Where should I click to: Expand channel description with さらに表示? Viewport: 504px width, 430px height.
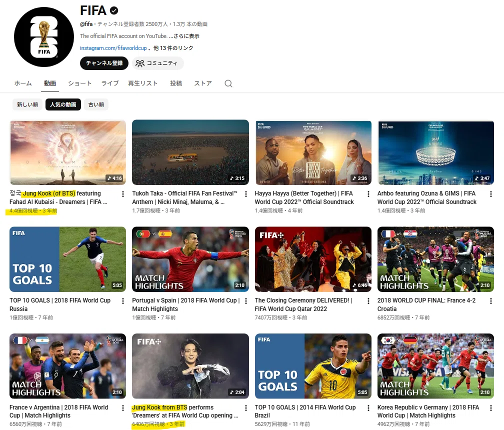(x=184, y=36)
